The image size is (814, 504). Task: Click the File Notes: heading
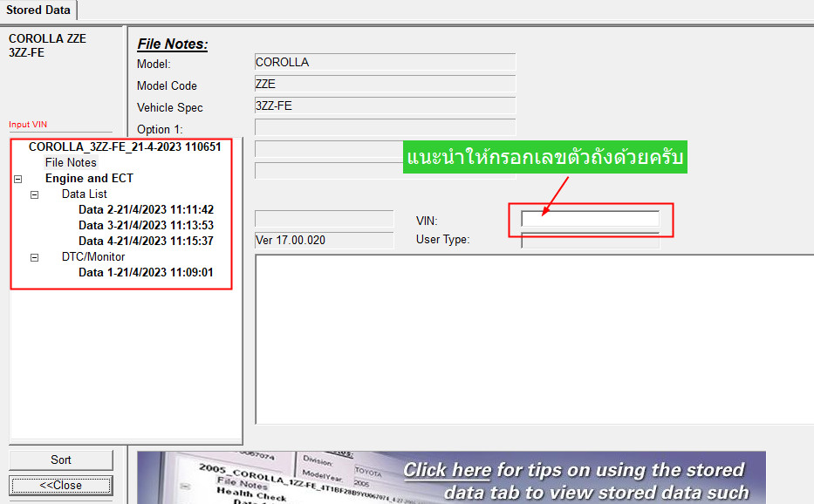tap(173, 44)
